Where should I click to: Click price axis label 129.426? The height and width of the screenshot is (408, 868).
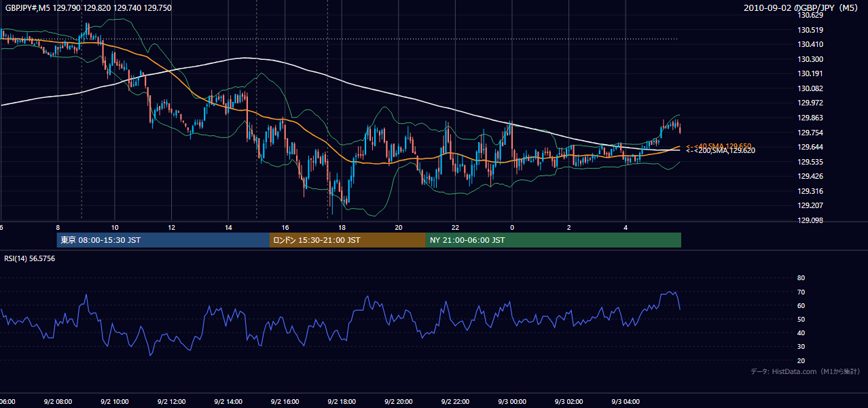click(x=810, y=176)
